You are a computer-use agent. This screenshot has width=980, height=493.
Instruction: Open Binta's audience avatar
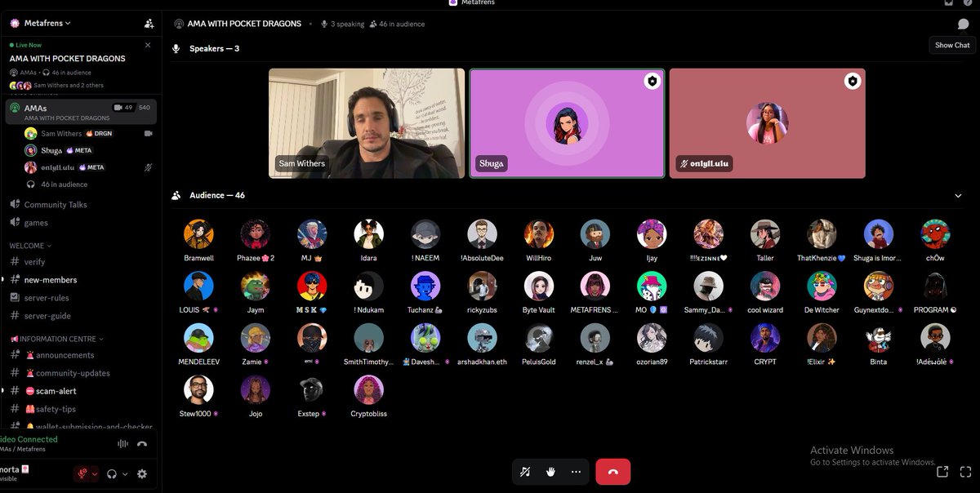[x=878, y=338]
